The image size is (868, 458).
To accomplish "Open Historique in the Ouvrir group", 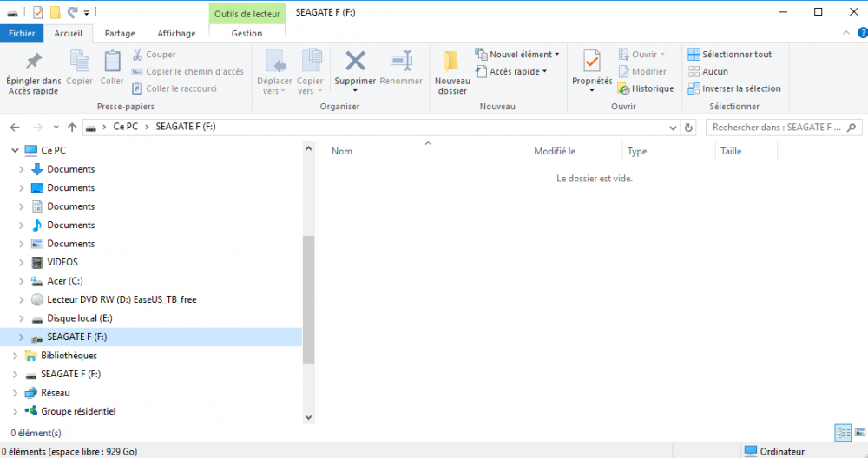I will pyautogui.click(x=646, y=88).
